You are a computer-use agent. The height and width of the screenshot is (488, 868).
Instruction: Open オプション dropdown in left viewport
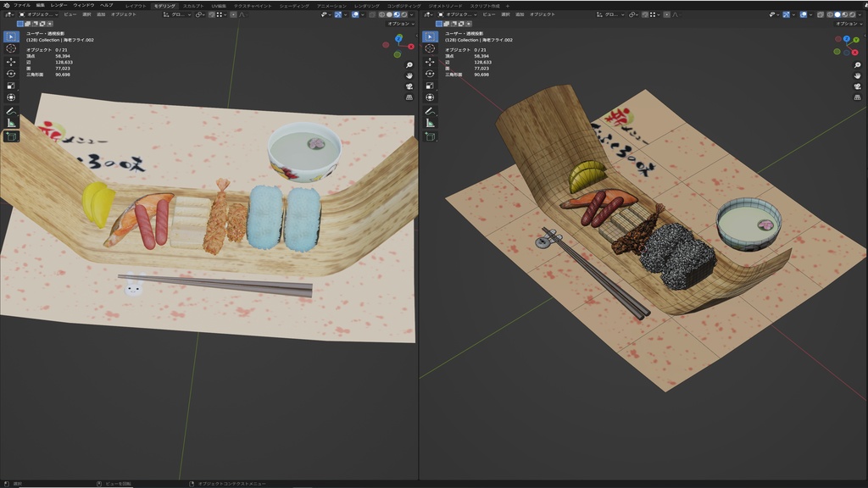tap(400, 24)
